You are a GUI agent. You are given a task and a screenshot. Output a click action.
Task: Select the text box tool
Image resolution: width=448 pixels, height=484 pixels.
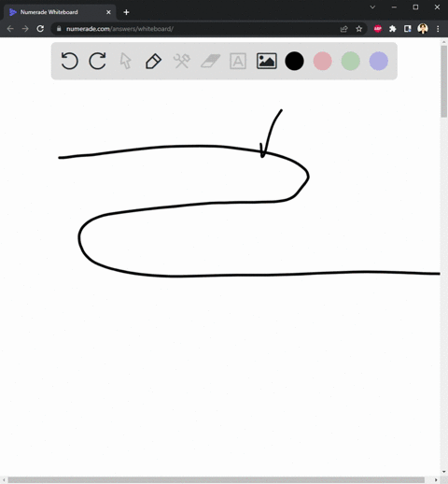tap(238, 61)
